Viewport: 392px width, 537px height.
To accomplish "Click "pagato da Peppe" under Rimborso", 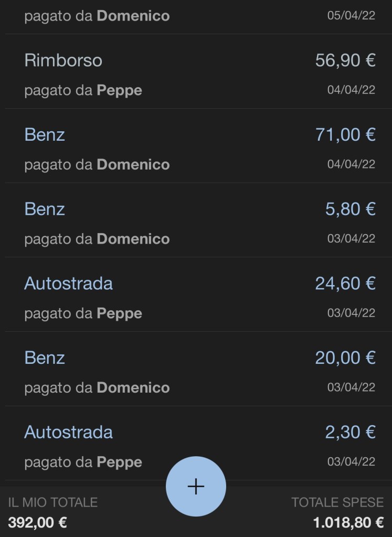I will [83, 90].
